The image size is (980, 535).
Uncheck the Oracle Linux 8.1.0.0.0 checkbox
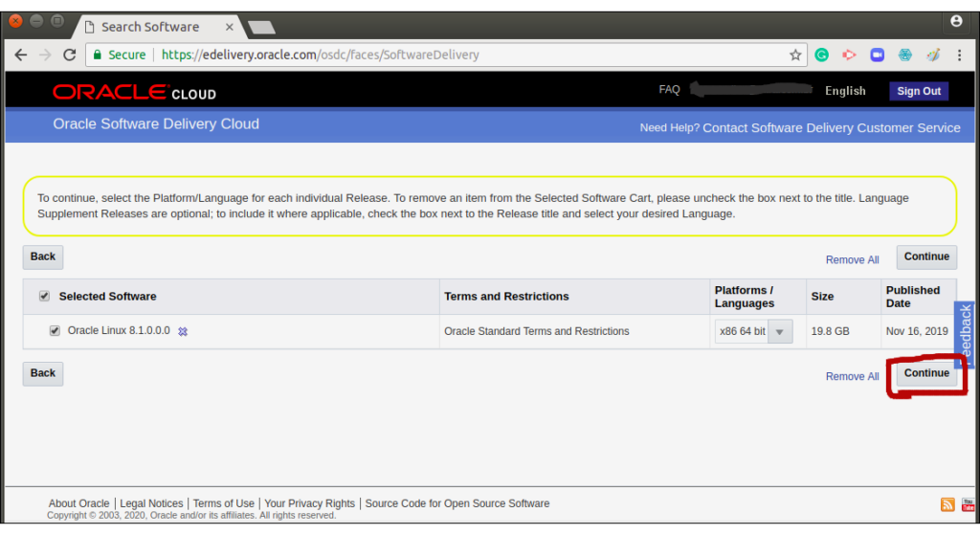(x=55, y=330)
